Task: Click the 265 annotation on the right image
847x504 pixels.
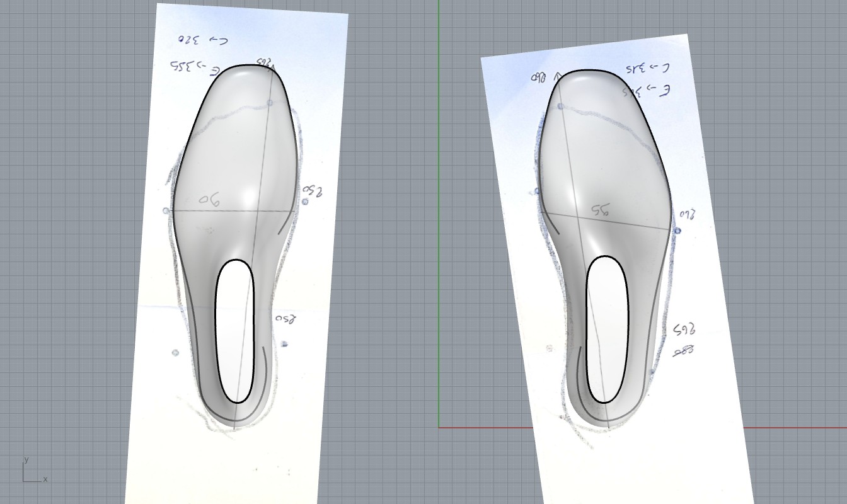Action: click(683, 329)
